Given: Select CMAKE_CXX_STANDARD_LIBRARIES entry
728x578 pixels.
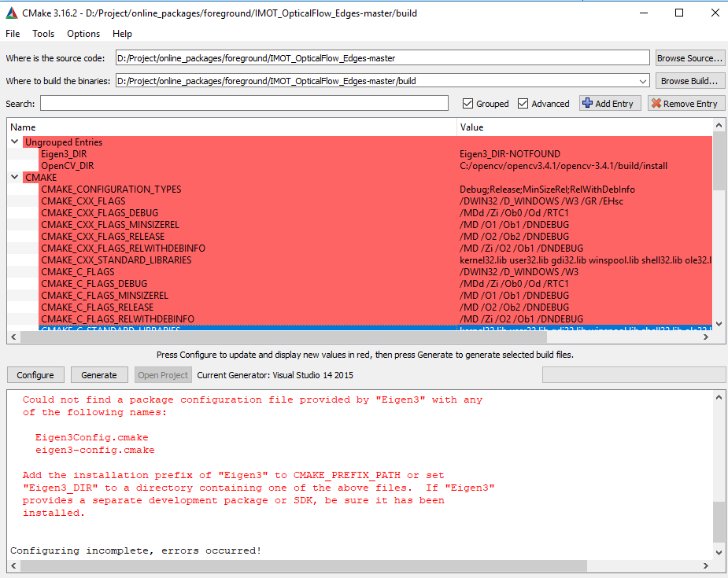Looking at the screenshot, I should click(116, 260).
